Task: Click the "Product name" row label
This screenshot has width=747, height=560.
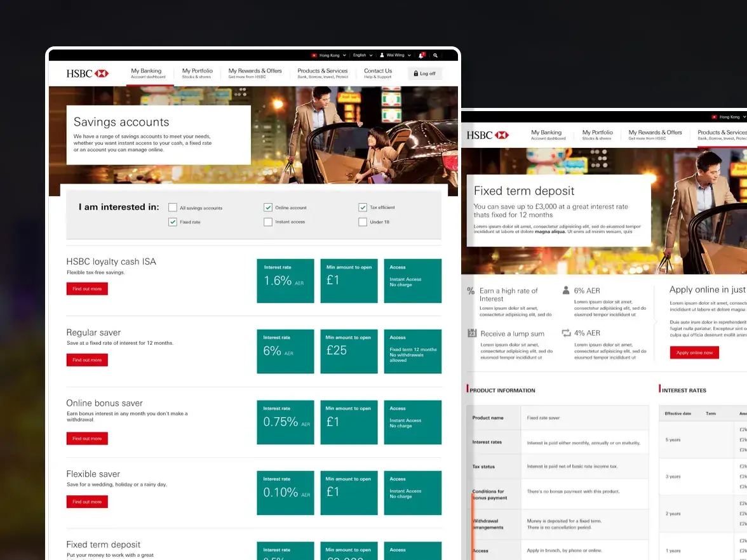Action: coord(488,418)
